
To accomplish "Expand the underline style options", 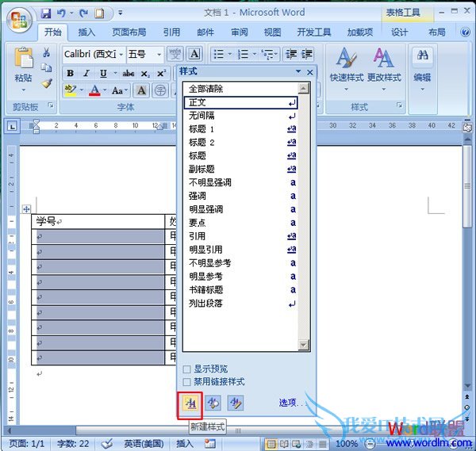I will coord(115,73).
